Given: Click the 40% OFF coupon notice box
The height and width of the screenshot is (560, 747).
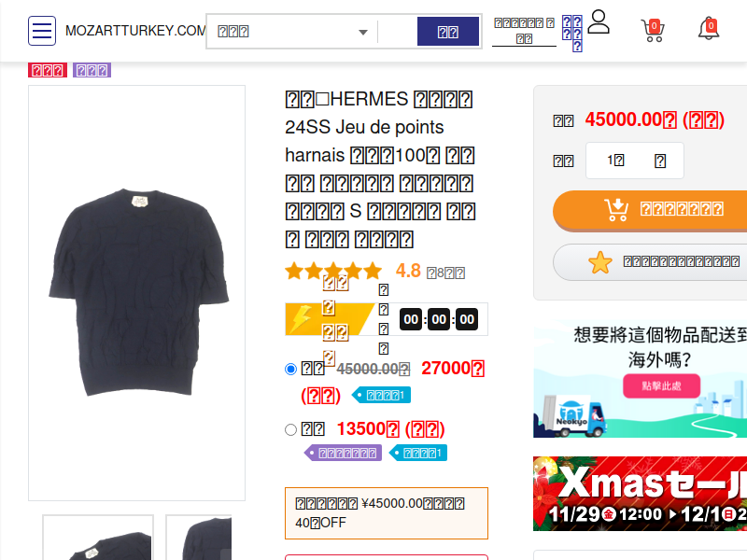Looking at the screenshot, I should click(387, 513).
